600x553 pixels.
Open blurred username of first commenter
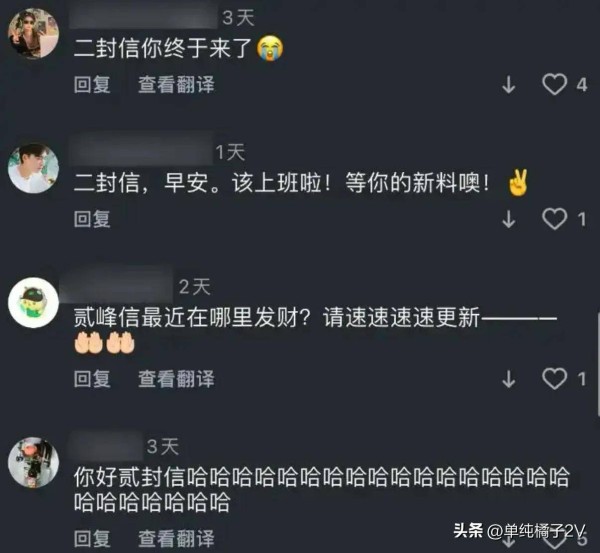pyautogui.click(x=144, y=15)
